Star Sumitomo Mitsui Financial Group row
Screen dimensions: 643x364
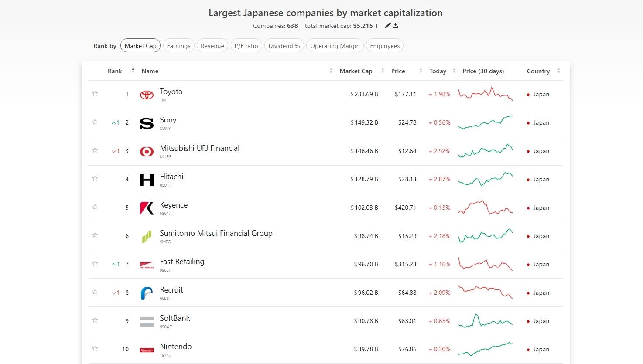coord(95,235)
